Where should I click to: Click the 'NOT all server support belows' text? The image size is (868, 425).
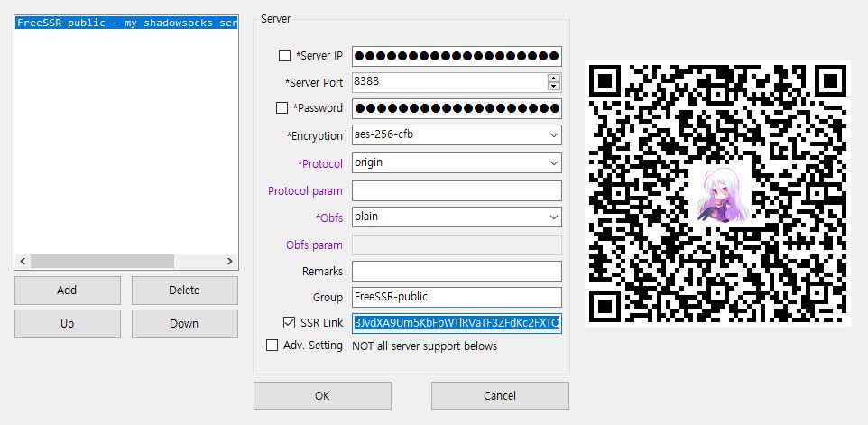pos(425,346)
